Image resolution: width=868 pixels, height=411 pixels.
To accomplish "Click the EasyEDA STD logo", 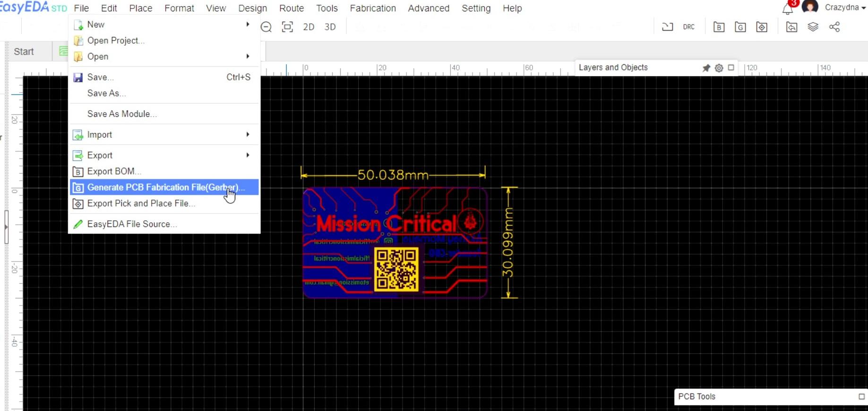I will (x=33, y=8).
